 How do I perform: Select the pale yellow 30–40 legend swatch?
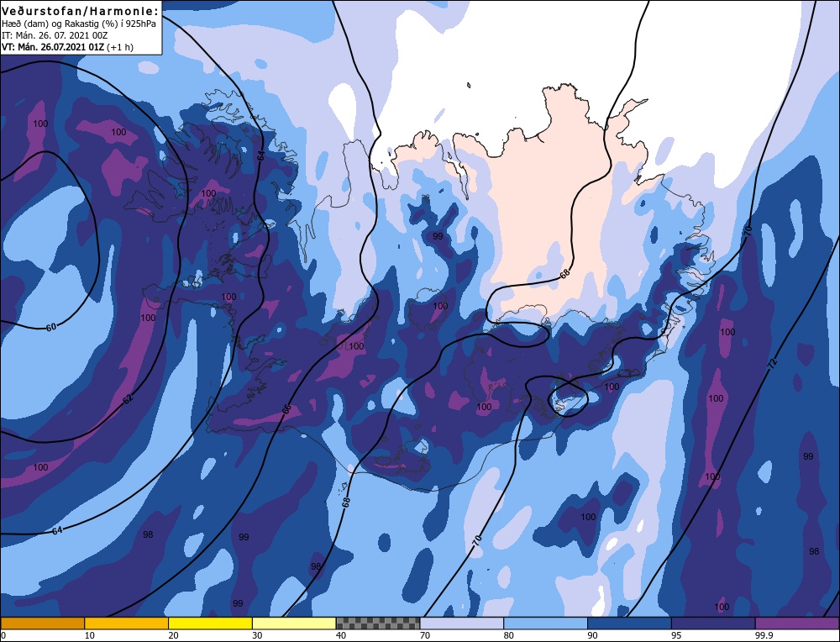[x=294, y=623]
